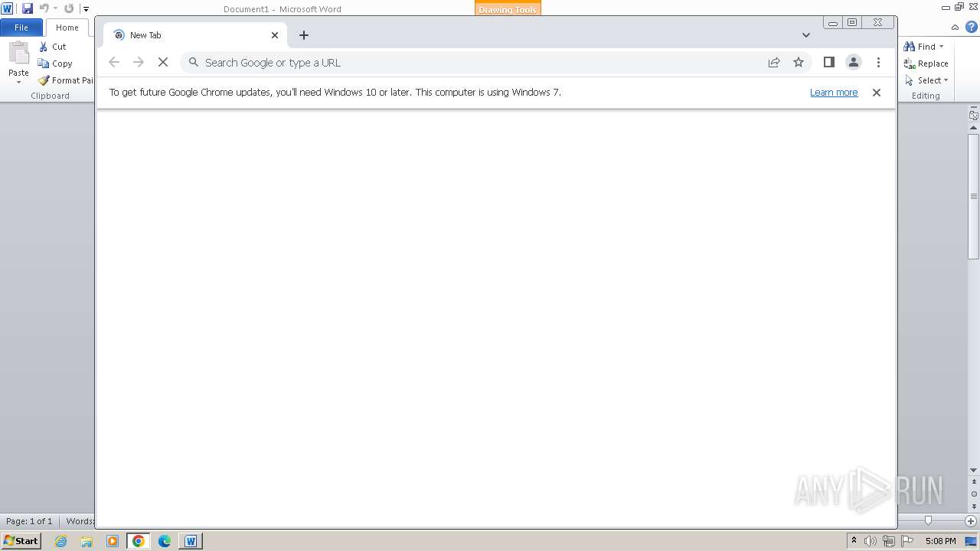Click the Select Browse Object circle in Word

tap(974, 494)
